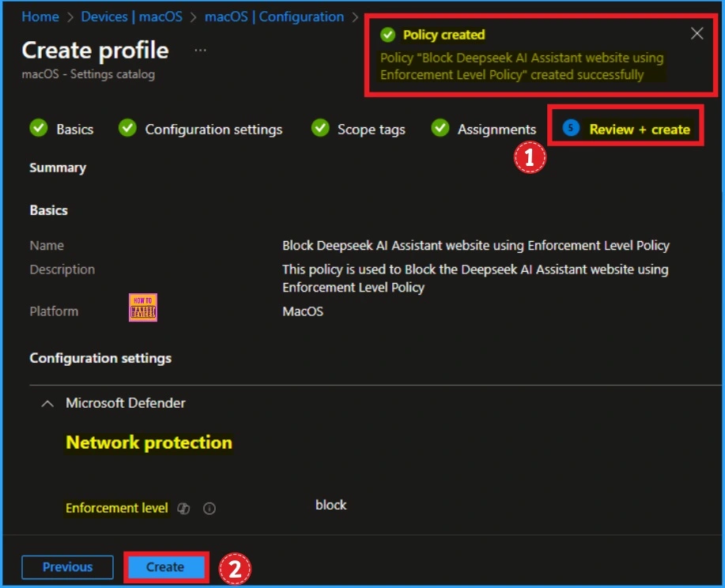
Task: Open the Create profile ellipsis menu
Action: click(x=200, y=50)
